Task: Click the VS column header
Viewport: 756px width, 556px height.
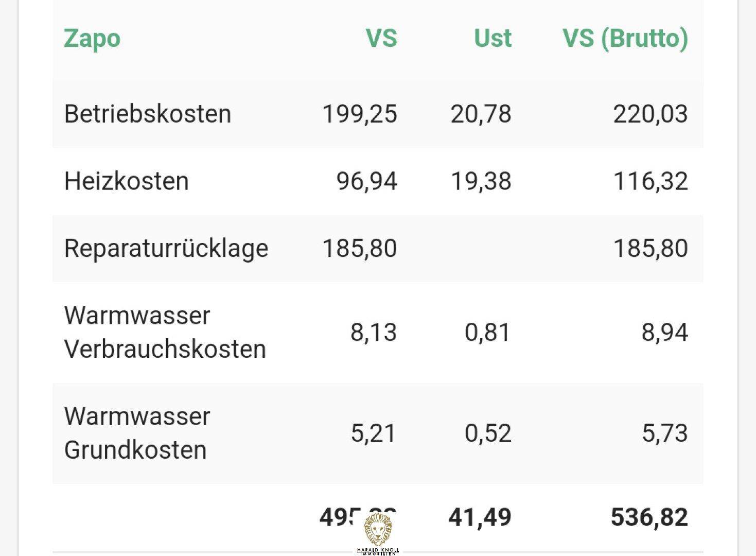Action: tap(381, 38)
